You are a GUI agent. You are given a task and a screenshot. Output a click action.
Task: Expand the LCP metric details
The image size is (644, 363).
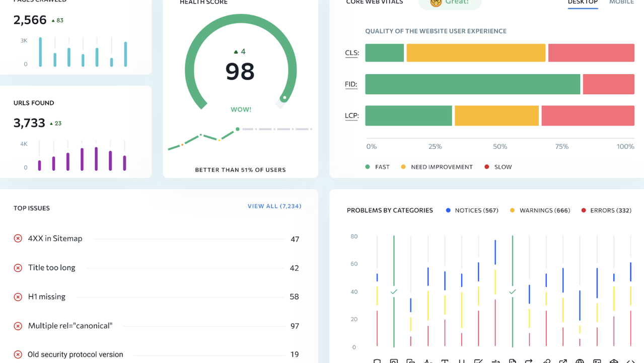tap(351, 115)
